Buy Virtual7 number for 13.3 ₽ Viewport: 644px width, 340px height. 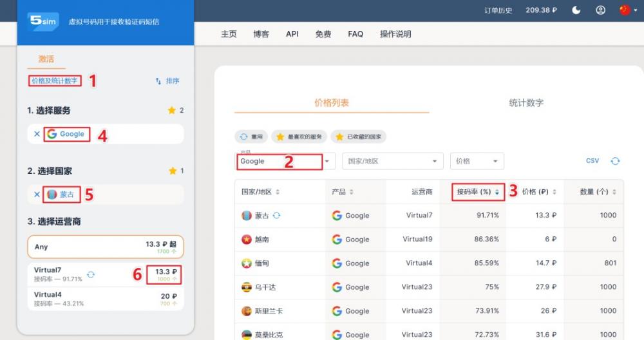click(x=166, y=274)
